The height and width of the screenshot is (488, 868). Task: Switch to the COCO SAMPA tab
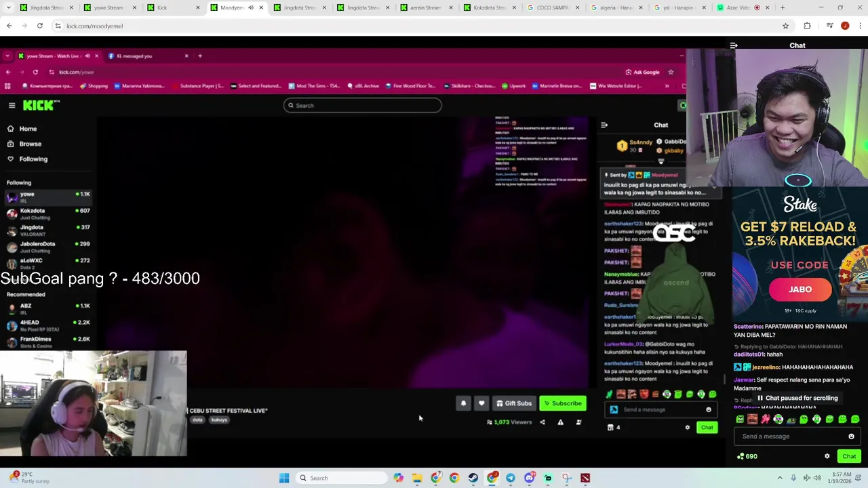[553, 7]
